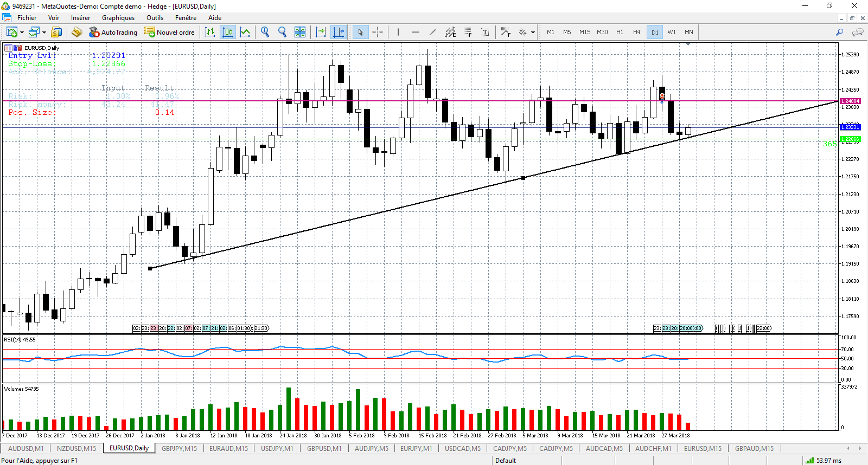
Task: Open the Outils menu
Action: pyautogui.click(x=155, y=18)
